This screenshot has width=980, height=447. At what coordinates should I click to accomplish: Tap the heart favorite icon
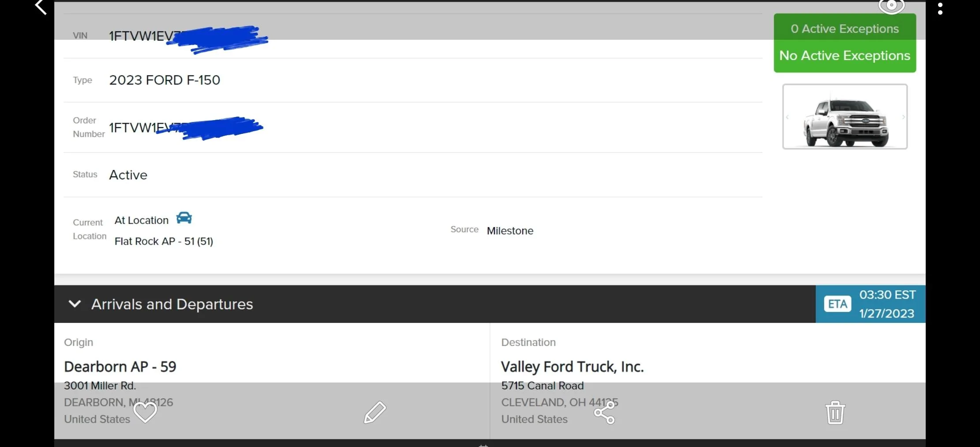click(145, 413)
